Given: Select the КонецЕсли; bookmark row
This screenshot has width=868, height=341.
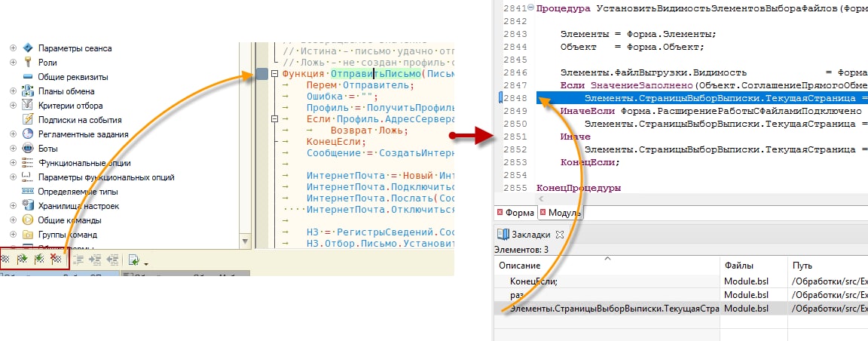Looking at the screenshot, I should [x=681, y=281].
